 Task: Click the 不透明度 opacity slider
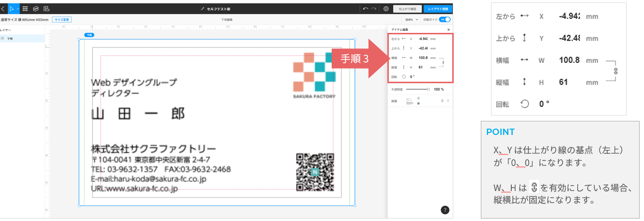[418, 89]
